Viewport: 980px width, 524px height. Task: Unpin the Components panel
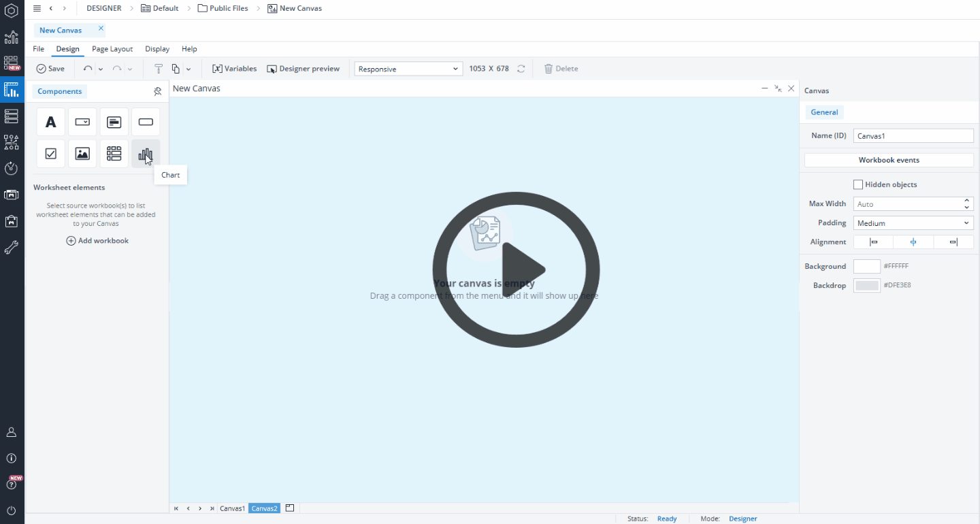tap(158, 91)
